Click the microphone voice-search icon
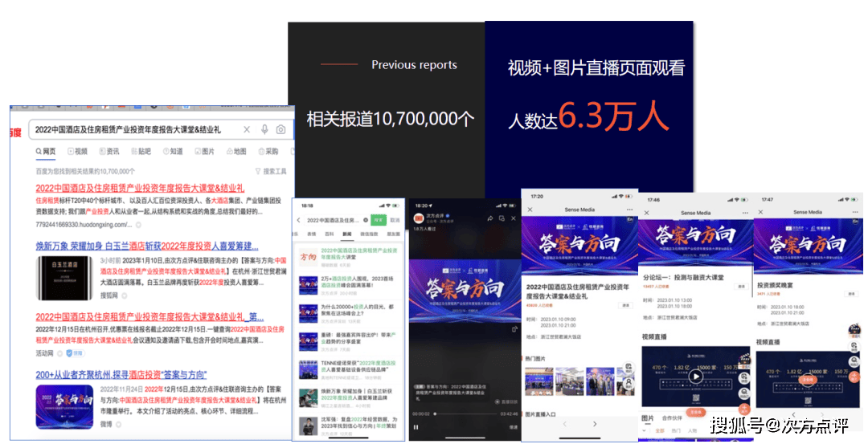The height and width of the screenshot is (444, 868). point(264,129)
